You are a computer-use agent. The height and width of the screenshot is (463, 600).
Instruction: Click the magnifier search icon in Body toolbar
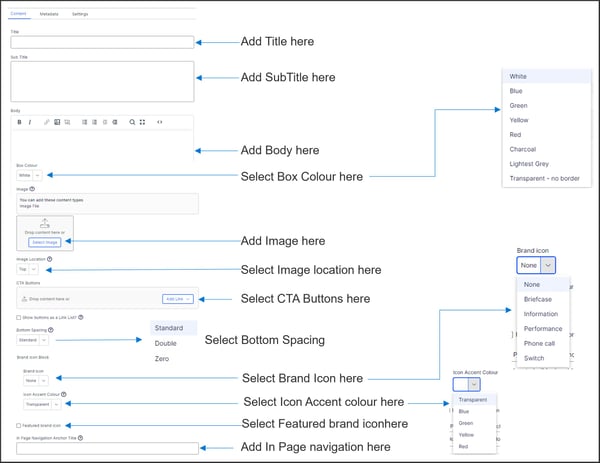click(132, 122)
